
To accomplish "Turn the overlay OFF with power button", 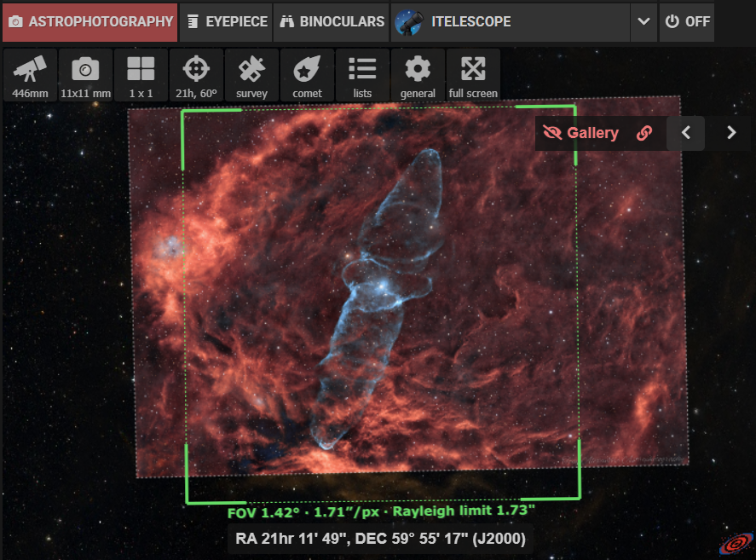I will pyautogui.click(x=687, y=21).
